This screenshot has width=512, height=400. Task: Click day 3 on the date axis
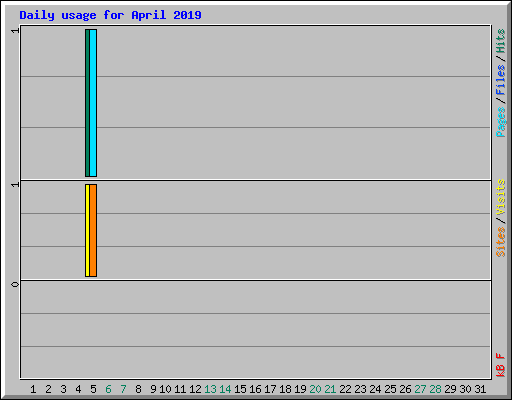point(63,389)
